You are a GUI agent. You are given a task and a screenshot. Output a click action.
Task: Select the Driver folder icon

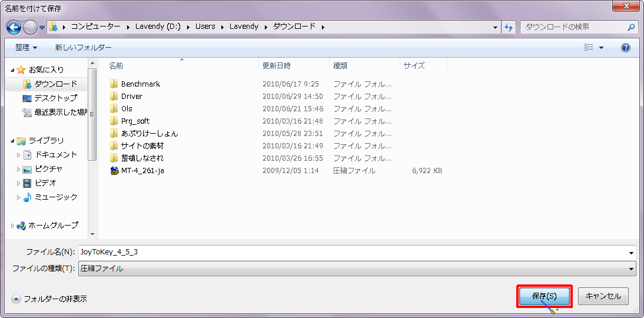coord(114,96)
